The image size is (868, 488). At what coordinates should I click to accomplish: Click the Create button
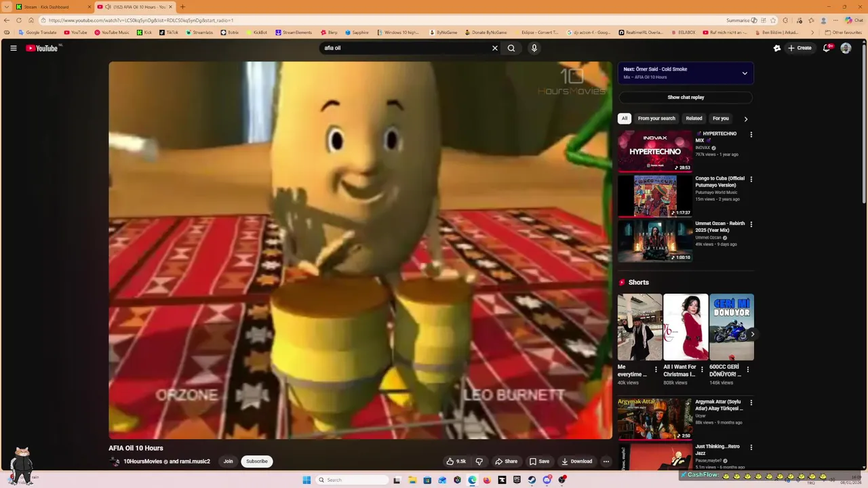pos(800,48)
